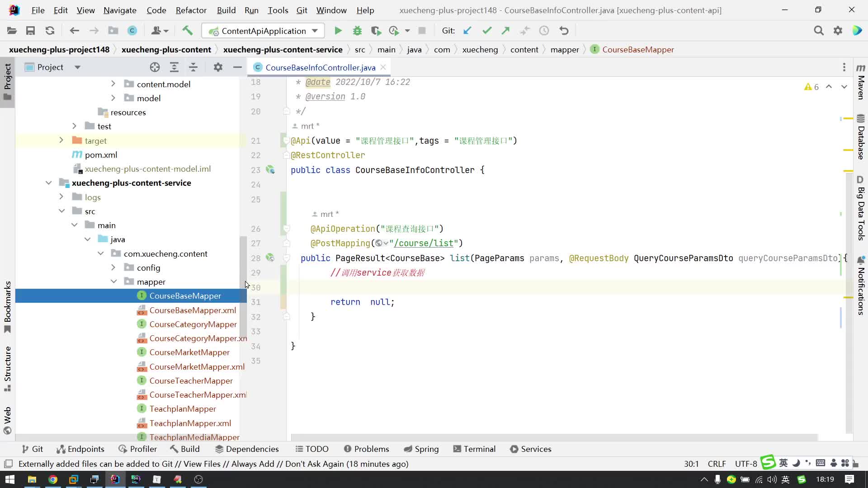Open the Terminal tool window tab
This screenshot has height=488, width=868.
474,449
